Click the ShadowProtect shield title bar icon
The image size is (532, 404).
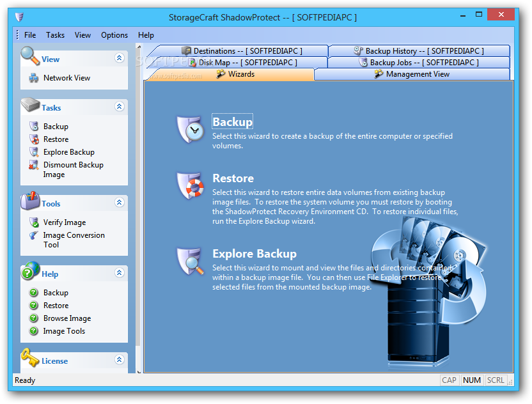pyautogui.click(x=20, y=17)
